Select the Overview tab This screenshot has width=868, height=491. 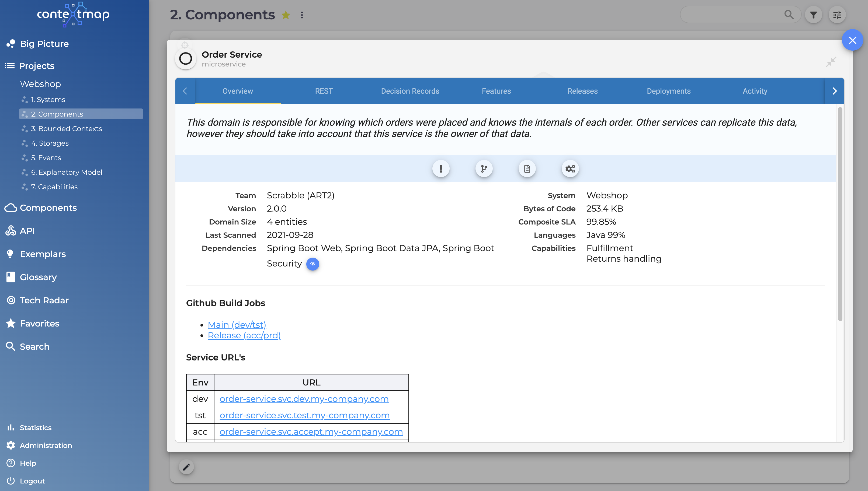click(x=238, y=91)
